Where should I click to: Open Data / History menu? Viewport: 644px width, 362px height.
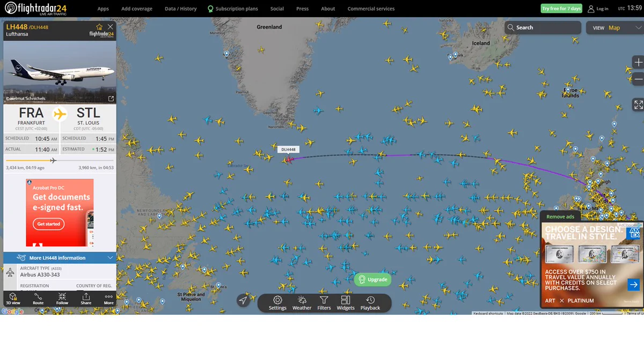click(181, 9)
